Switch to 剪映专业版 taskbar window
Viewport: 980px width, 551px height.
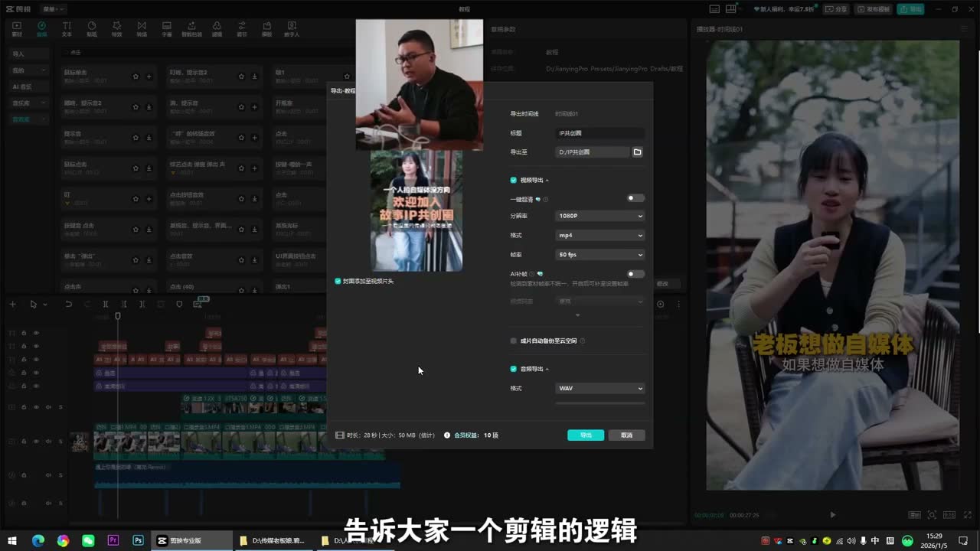click(192, 540)
